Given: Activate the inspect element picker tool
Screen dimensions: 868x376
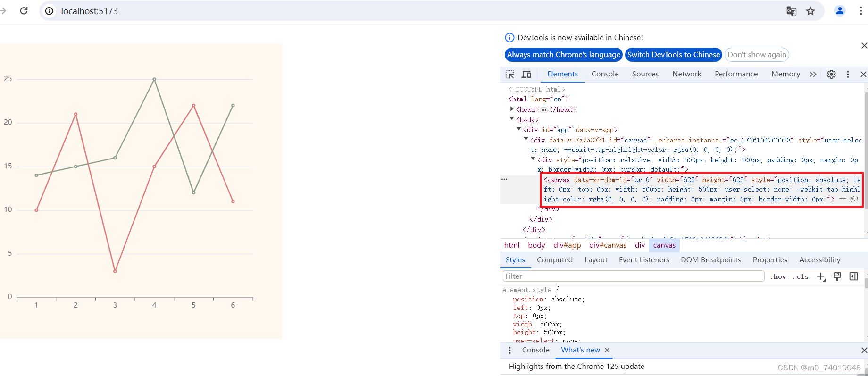Looking at the screenshot, I should pyautogui.click(x=510, y=74).
